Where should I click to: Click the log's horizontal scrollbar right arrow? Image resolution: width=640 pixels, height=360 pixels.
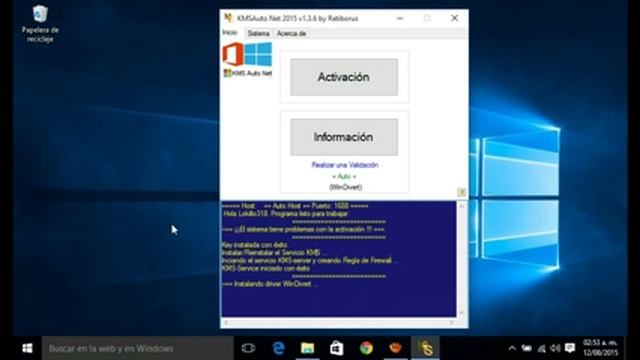(452, 322)
